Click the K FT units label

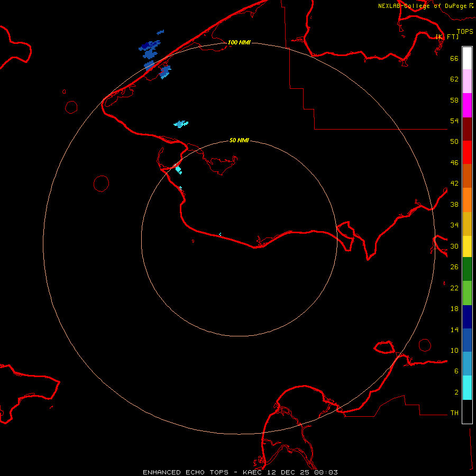(447, 36)
